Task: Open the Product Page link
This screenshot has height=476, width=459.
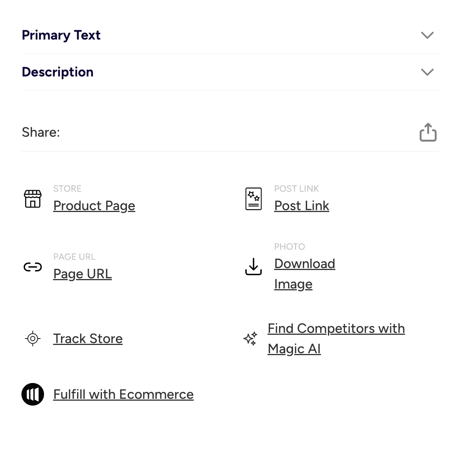Action: pyautogui.click(x=94, y=206)
